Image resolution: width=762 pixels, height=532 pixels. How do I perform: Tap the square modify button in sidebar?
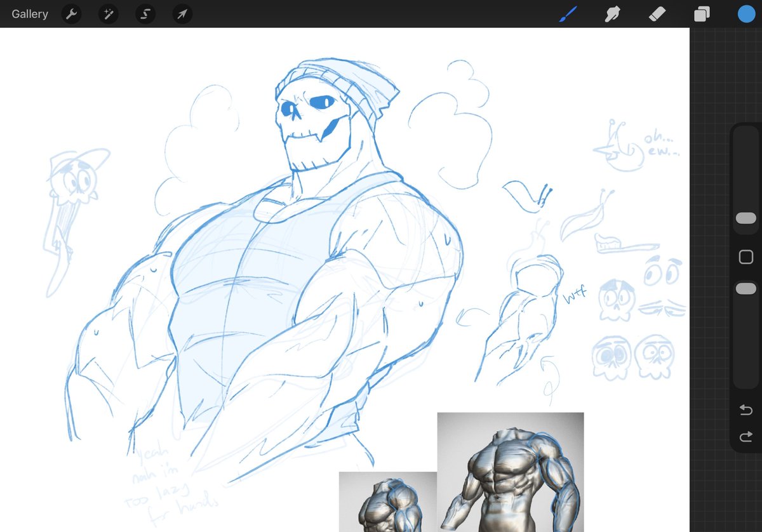tap(745, 256)
